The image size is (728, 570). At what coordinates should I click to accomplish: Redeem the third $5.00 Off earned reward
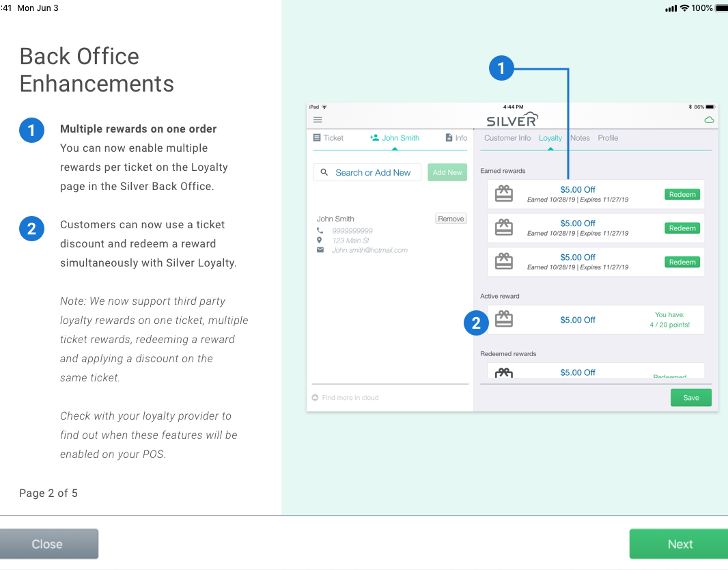coord(682,262)
